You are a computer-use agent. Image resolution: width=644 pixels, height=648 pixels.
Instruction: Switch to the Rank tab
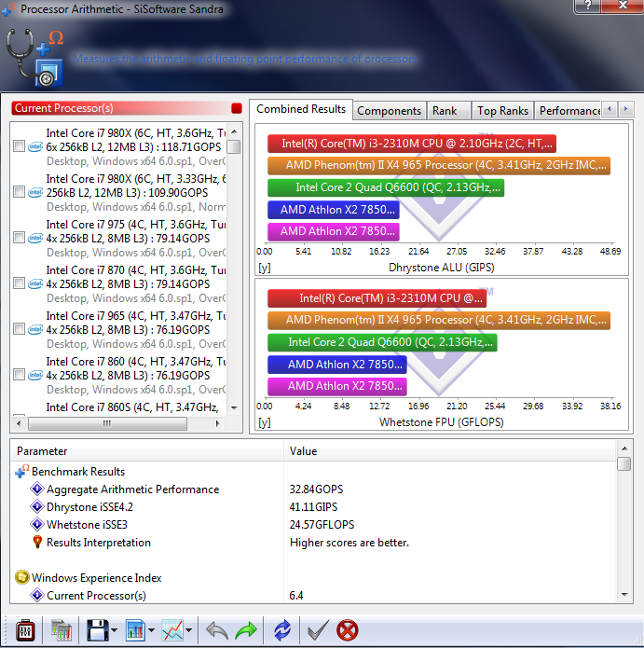(448, 111)
